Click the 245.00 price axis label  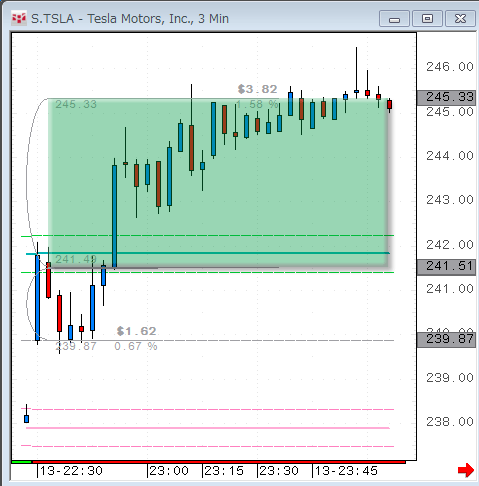[450, 112]
